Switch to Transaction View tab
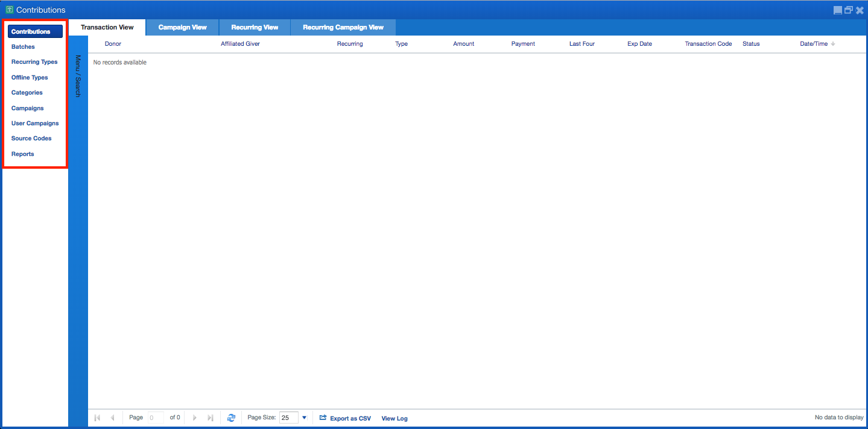 tap(107, 27)
